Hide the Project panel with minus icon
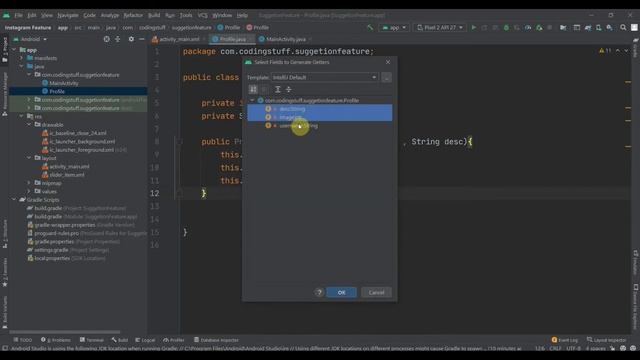Image resolution: width=640 pixels, height=360 pixels. (142, 39)
